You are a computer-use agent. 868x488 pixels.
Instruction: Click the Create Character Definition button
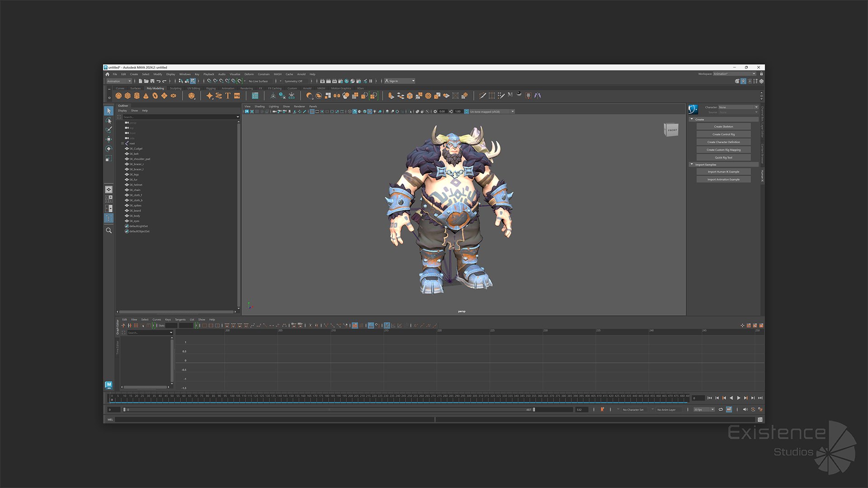[723, 142]
